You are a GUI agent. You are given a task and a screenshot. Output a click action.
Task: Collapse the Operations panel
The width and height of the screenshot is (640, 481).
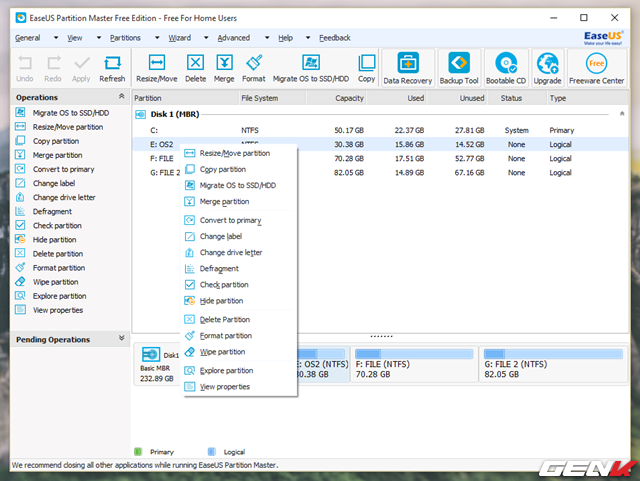pyautogui.click(x=121, y=96)
